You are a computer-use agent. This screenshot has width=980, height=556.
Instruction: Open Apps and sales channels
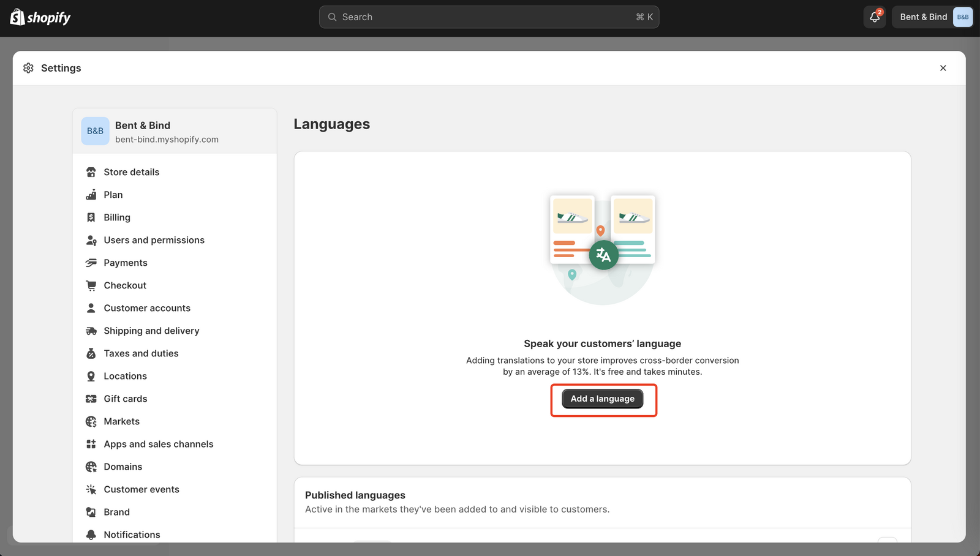[158, 444]
